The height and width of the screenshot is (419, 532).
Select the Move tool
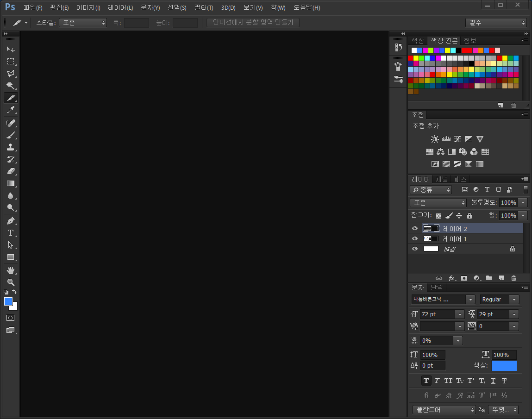tap(11, 49)
